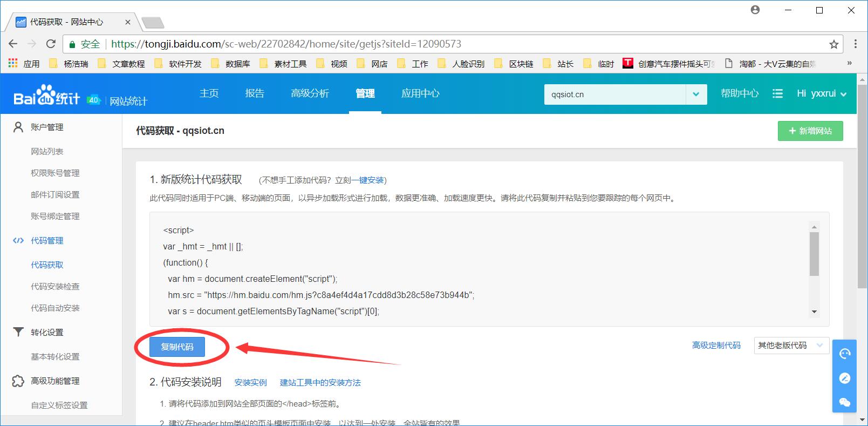
Task: Open the 文章教程 bookmark folder
Action: [x=121, y=63]
